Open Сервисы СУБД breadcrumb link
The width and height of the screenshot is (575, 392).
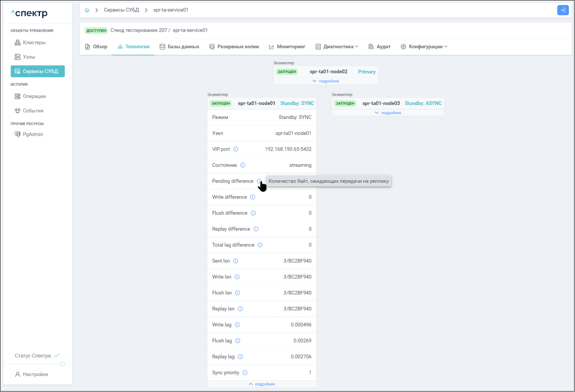[121, 10]
